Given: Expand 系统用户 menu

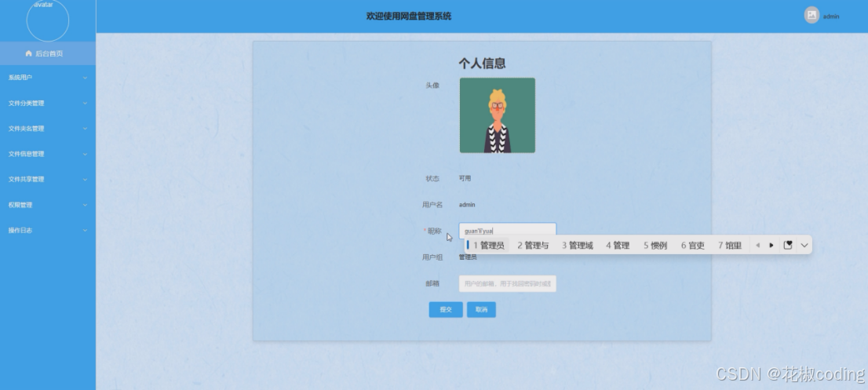Looking at the screenshot, I should click(48, 78).
